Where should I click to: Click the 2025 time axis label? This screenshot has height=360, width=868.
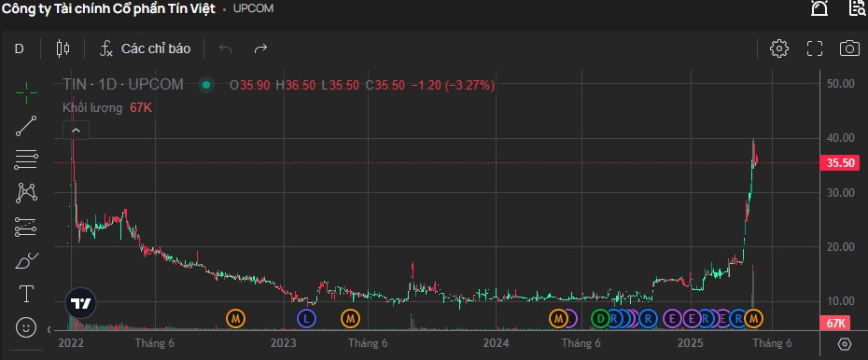tap(691, 343)
